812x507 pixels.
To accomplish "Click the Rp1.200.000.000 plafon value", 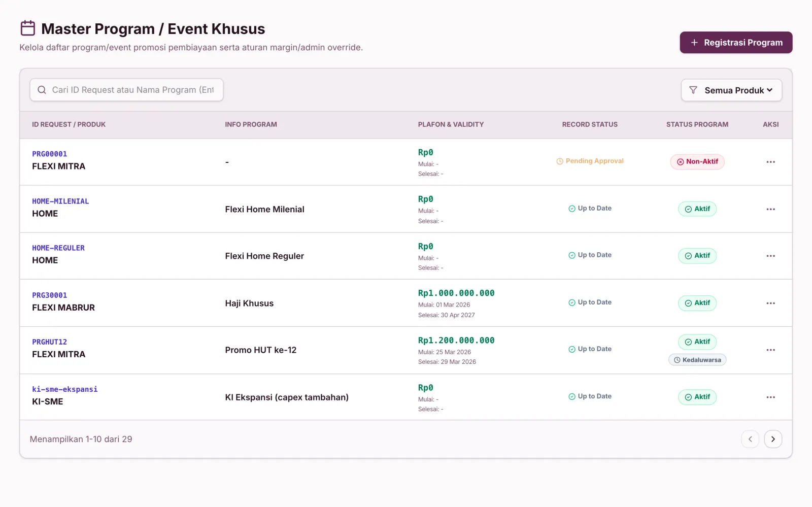I will [456, 340].
